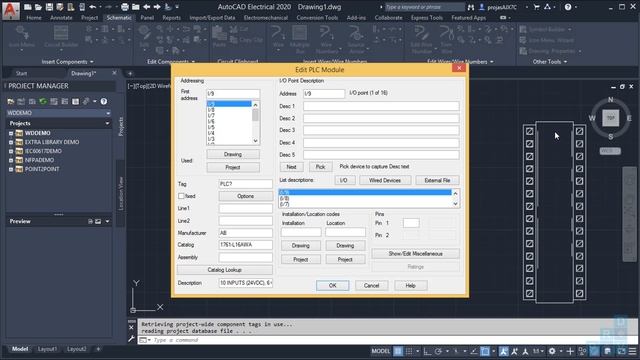
Task: Click the Plot printer icon in quick access toolbar
Action: (x=125, y=7)
